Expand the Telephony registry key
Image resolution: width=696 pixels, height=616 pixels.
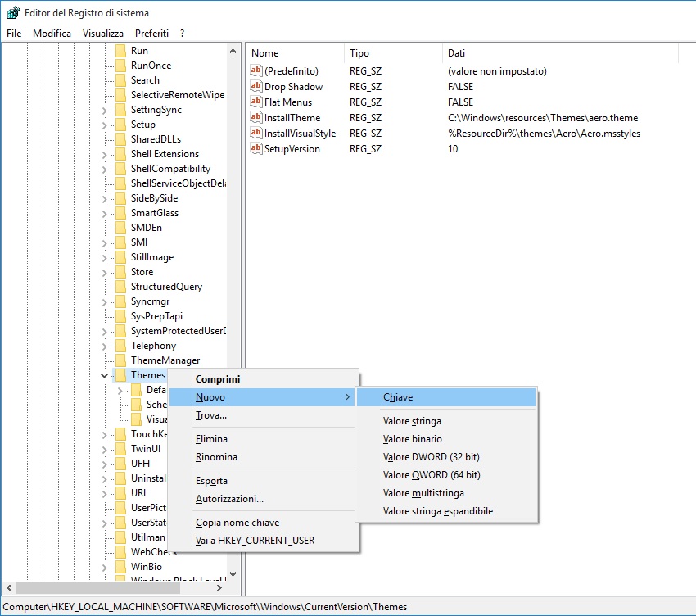104,346
